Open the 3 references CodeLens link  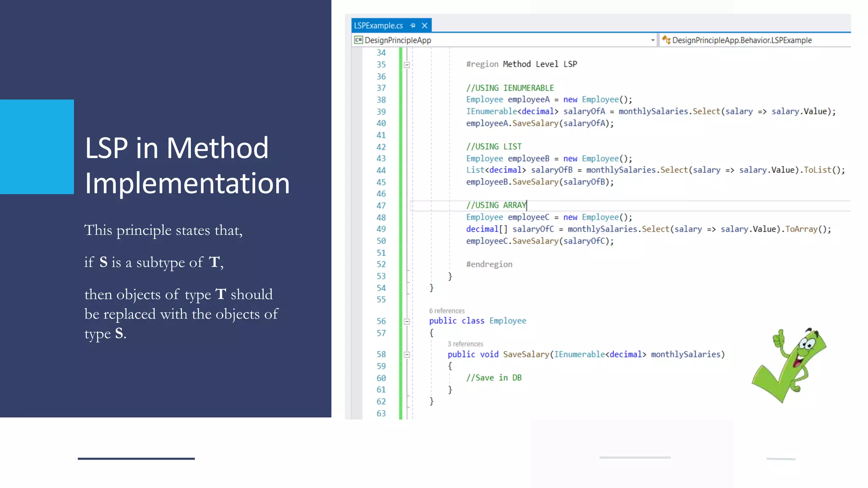465,344
